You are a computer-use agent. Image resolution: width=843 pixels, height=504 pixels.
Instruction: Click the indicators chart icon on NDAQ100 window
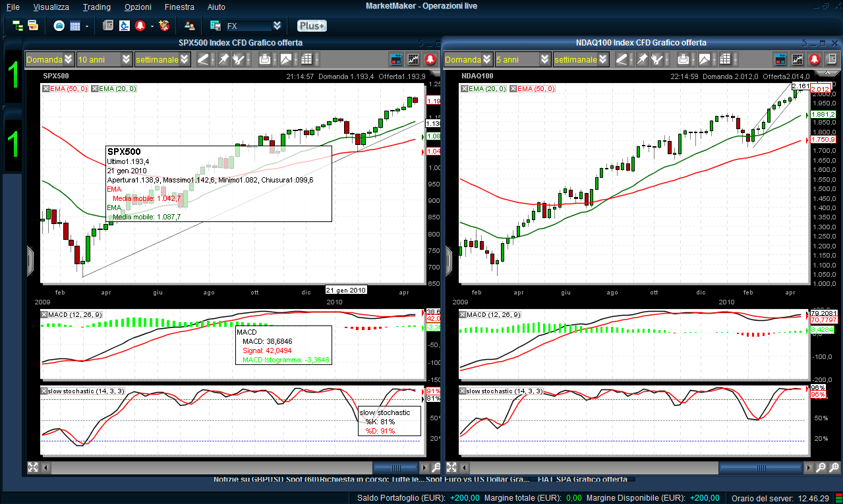[798, 59]
